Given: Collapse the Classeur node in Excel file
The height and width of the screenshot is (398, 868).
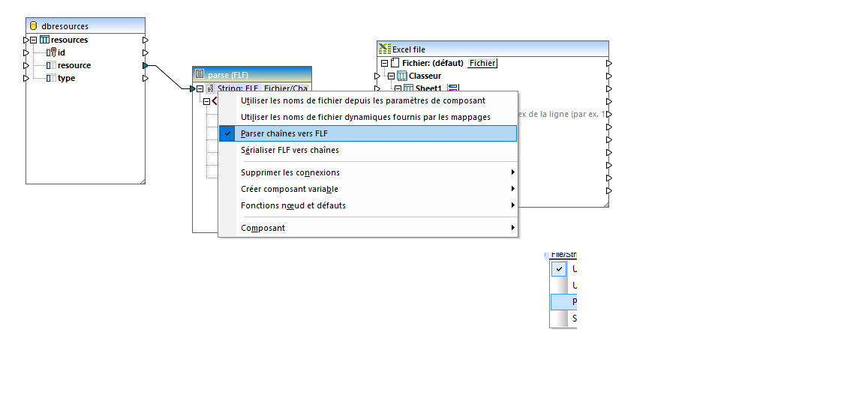Looking at the screenshot, I should tap(391, 76).
